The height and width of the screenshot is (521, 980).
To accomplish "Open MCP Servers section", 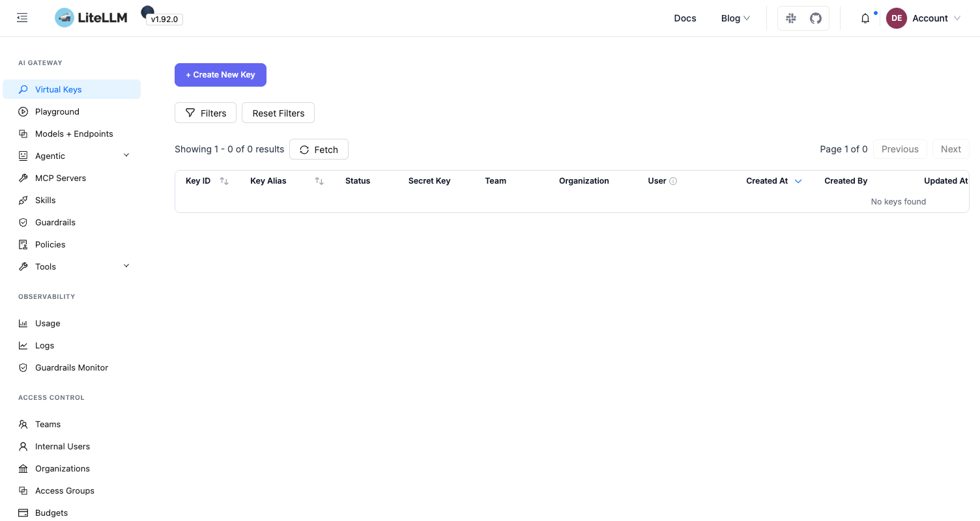I will click(72, 178).
